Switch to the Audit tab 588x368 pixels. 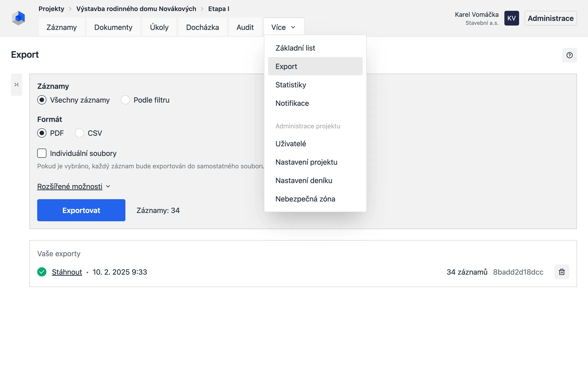coord(245,27)
